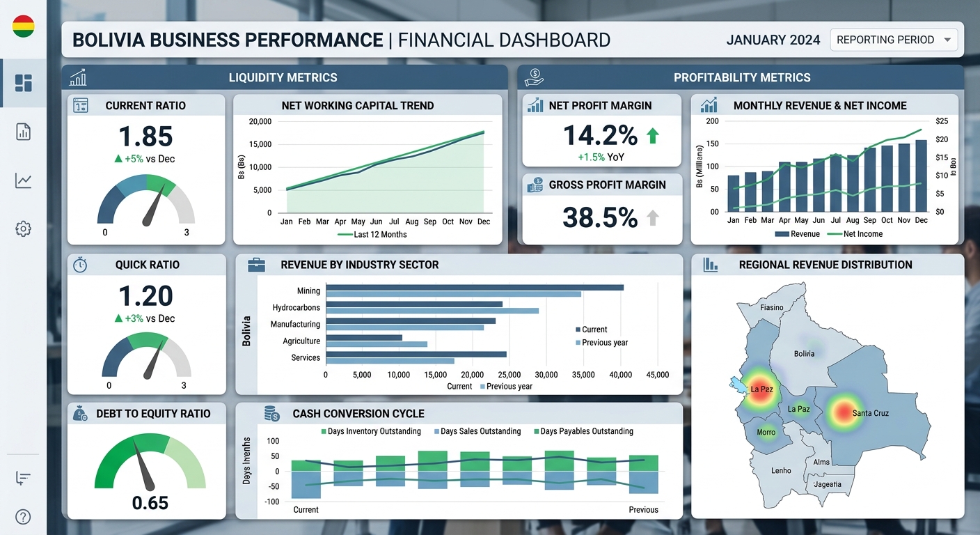
Task: Open settings gear in the sidebar
Action: (23, 229)
